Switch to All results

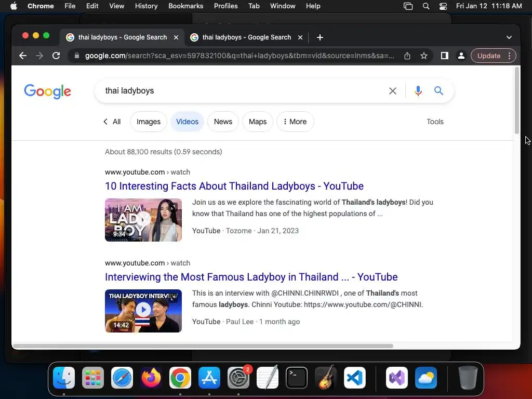click(116, 122)
